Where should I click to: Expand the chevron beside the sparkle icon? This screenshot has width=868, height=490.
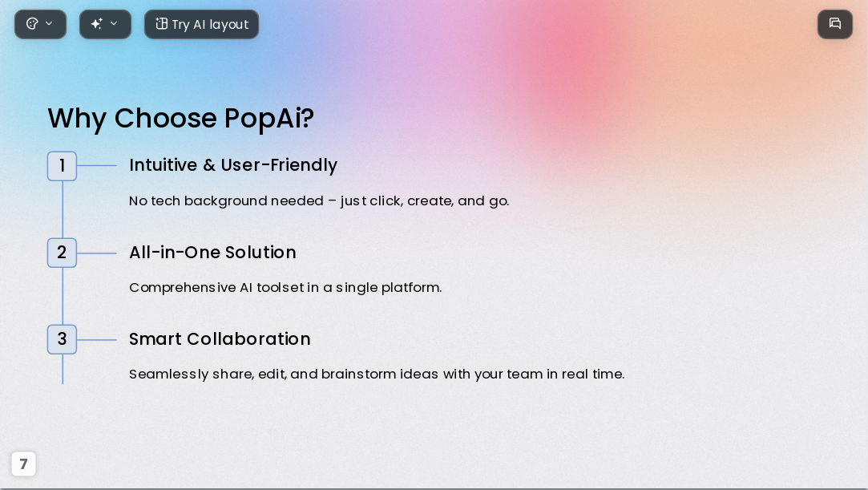tap(114, 23)
